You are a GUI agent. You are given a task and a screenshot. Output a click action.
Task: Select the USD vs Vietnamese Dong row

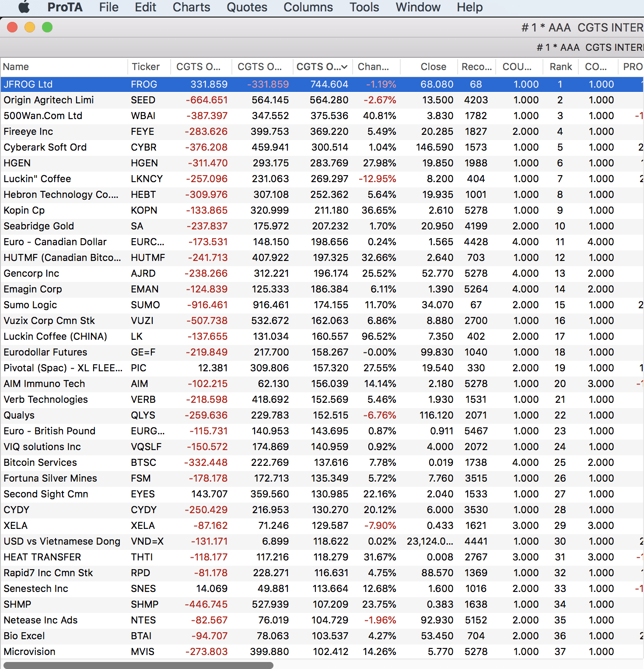[322, 541]
